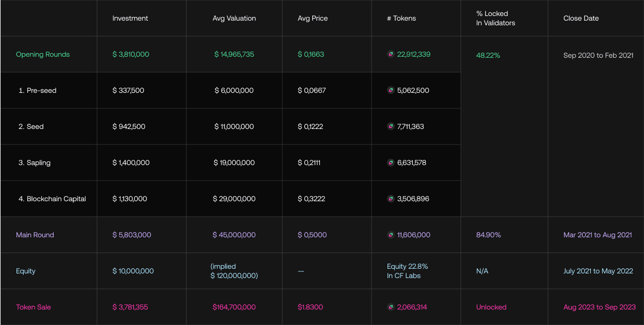Screen dimensions: 644x325
Task: Click the coin icon in the Main Round row
Action: pos(391,235)
